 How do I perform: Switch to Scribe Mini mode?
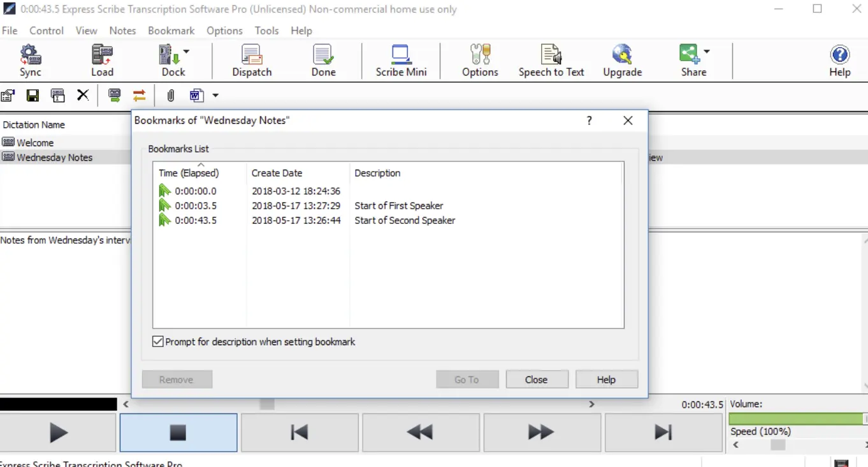pos(401,61)
